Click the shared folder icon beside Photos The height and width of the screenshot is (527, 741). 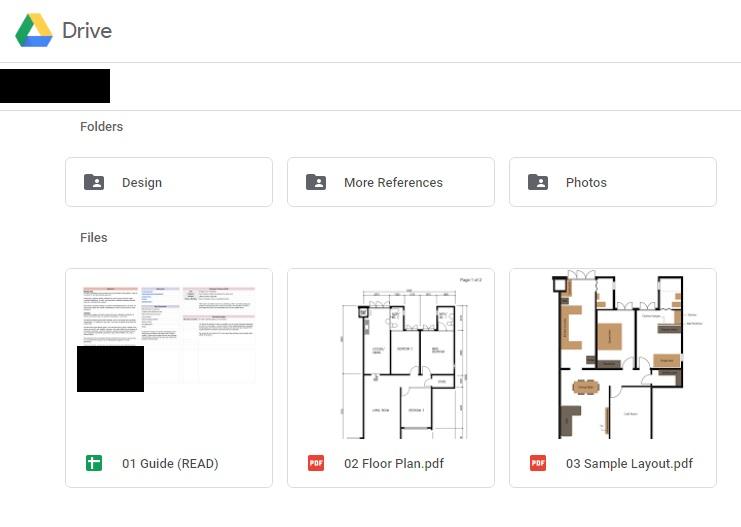[538, 182]
